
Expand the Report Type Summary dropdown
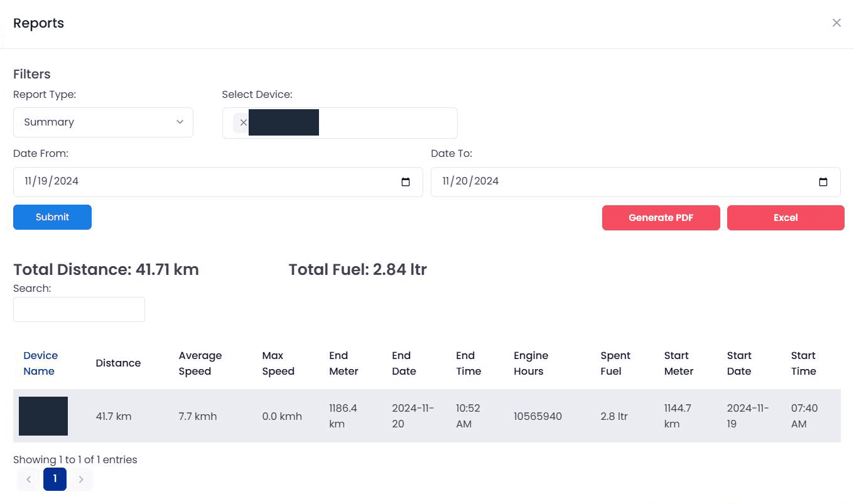coord(103,122)
